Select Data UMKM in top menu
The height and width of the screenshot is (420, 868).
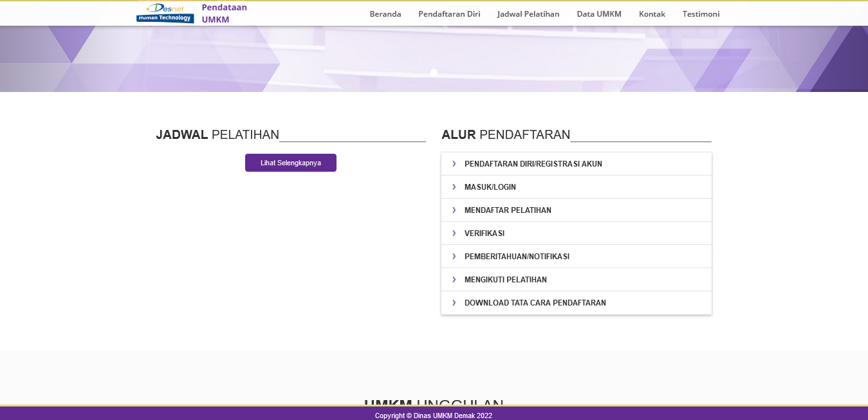click(x=599, y=14)
